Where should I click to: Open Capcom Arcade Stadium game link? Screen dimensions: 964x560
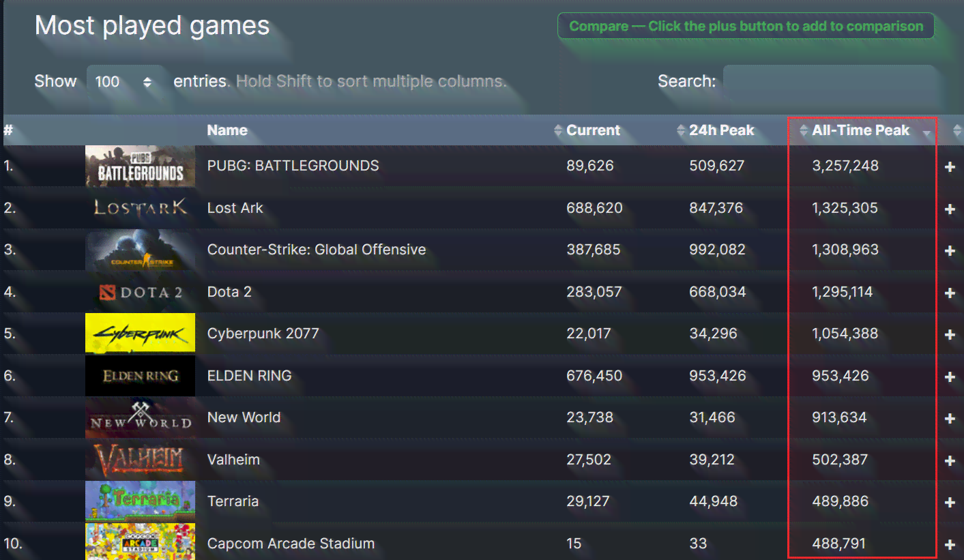coord(291,544)
